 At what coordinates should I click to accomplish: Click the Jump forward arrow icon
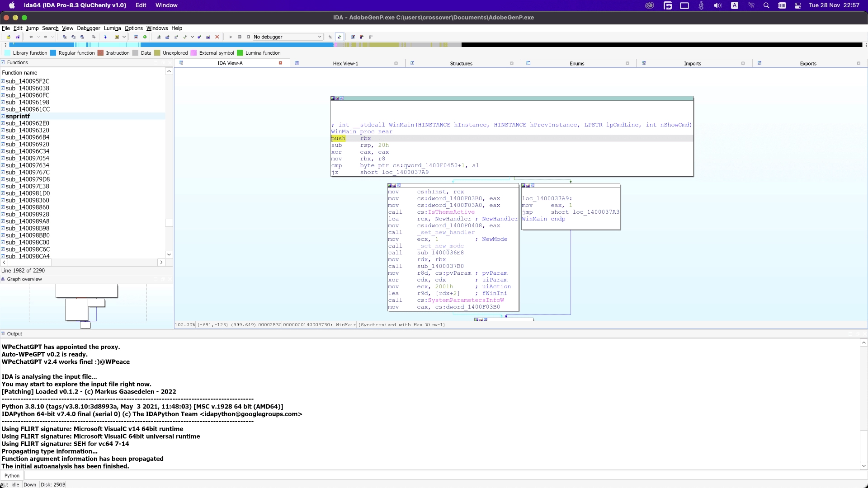click(x=45, y=37)
